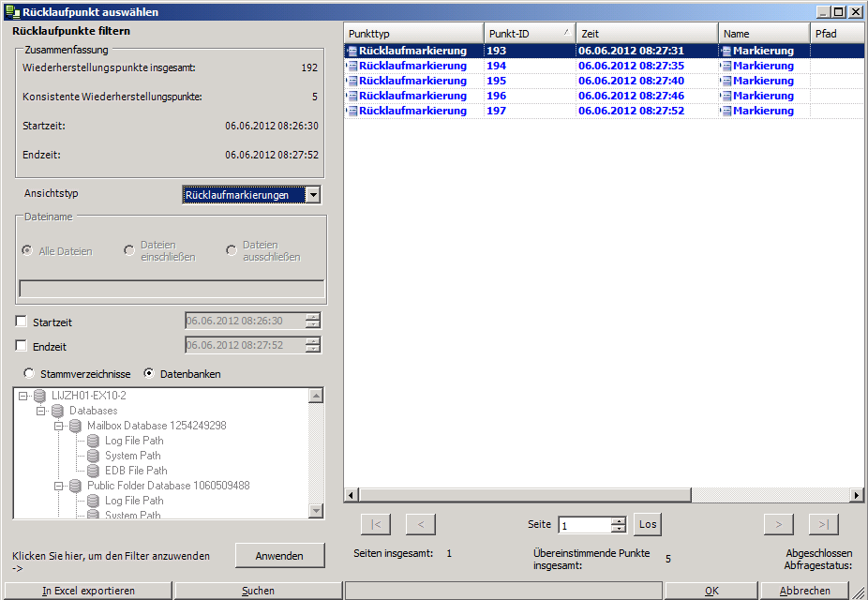Screen dimensions: 868x600
Task: Click the Markierung icon in row 197
Action: (x=726, y=111)
